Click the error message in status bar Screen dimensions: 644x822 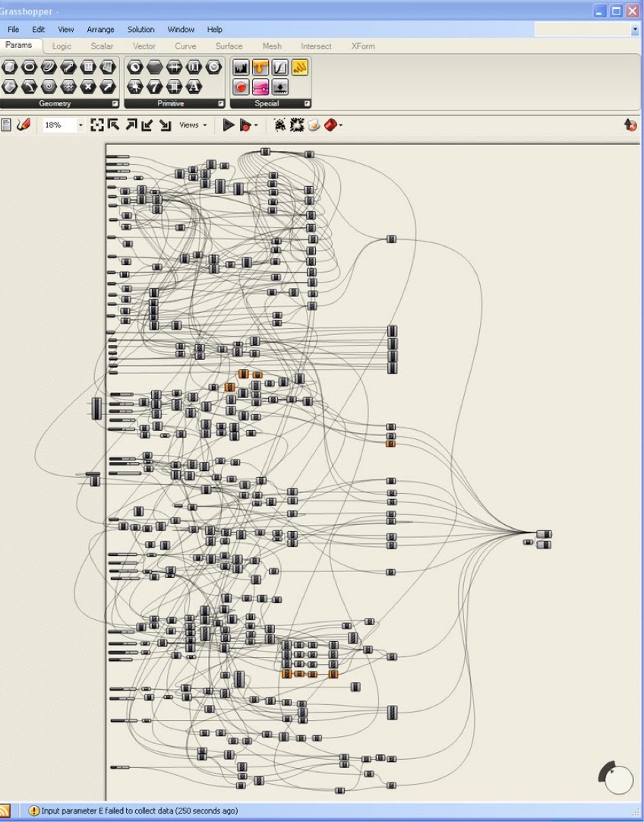[137, 811]
